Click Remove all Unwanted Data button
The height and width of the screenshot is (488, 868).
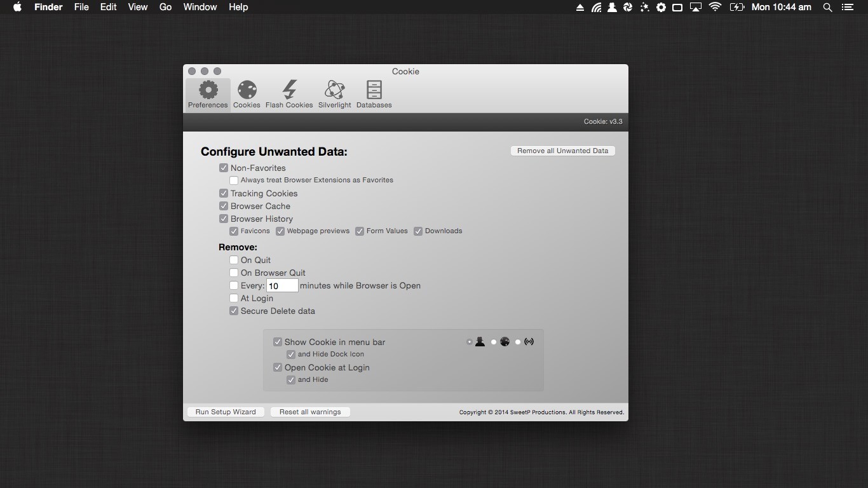point(563,151)
